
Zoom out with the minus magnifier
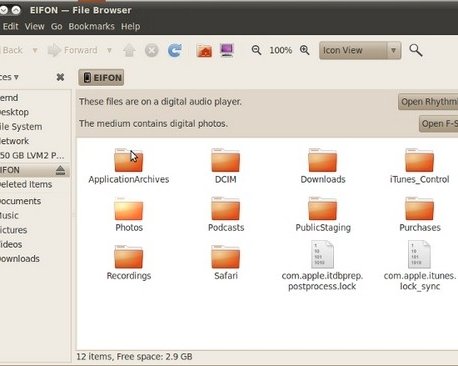point(256,50)
